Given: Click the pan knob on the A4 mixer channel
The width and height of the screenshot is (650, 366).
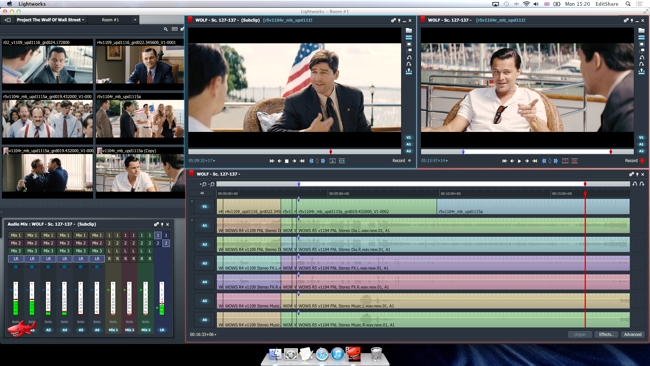Looking at the screenshot, I should tap(64, 267).
